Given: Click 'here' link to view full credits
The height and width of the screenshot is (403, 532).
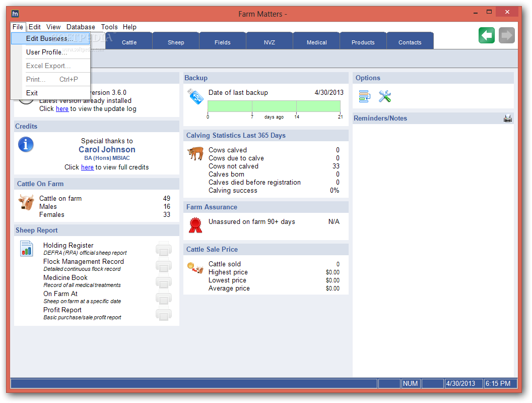Looking at the screenshot, I should click(x=87, y=167).
